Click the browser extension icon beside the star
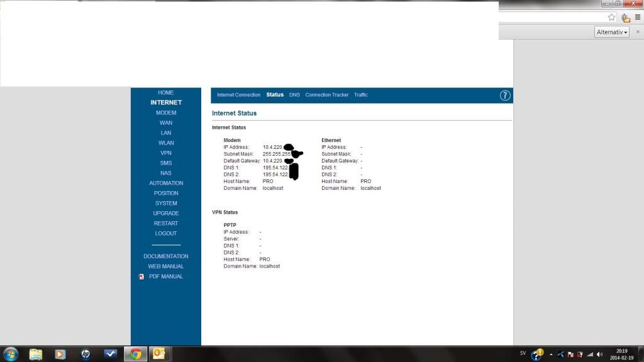Screen dimensions: 644x362 (x=625, y=18)
